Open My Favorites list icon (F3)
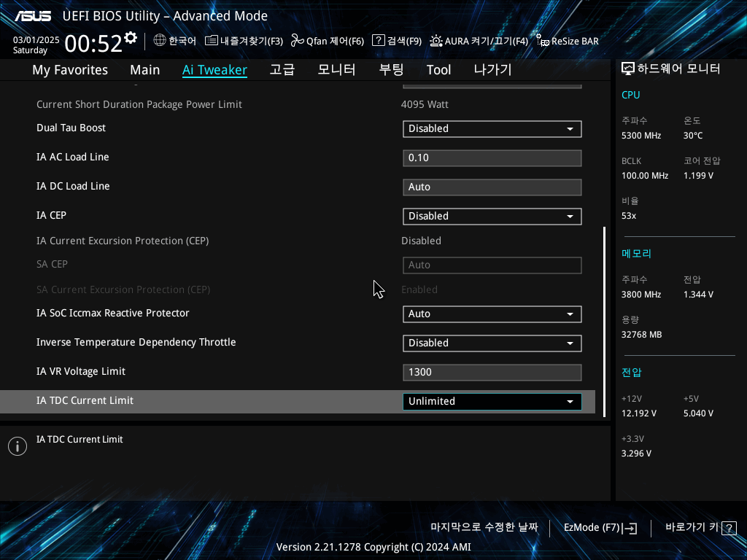The image size is (747, 560). pos(211,41)
